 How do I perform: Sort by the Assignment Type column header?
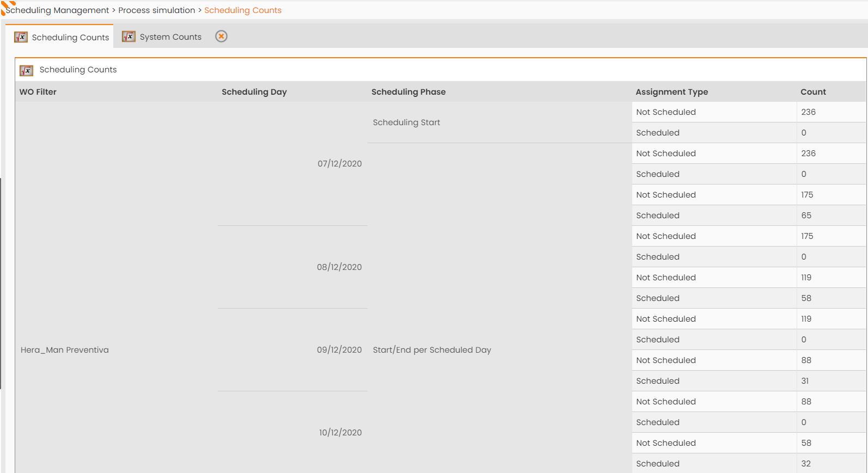672,92
